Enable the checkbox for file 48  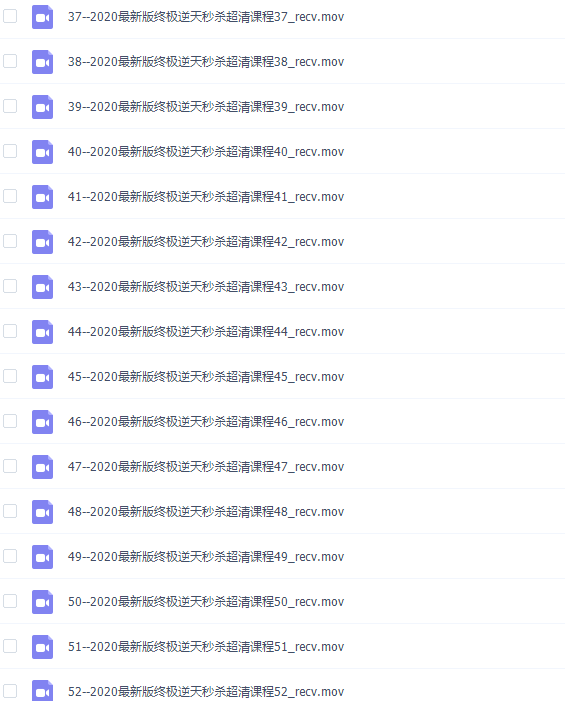click(x=10, y=511)
